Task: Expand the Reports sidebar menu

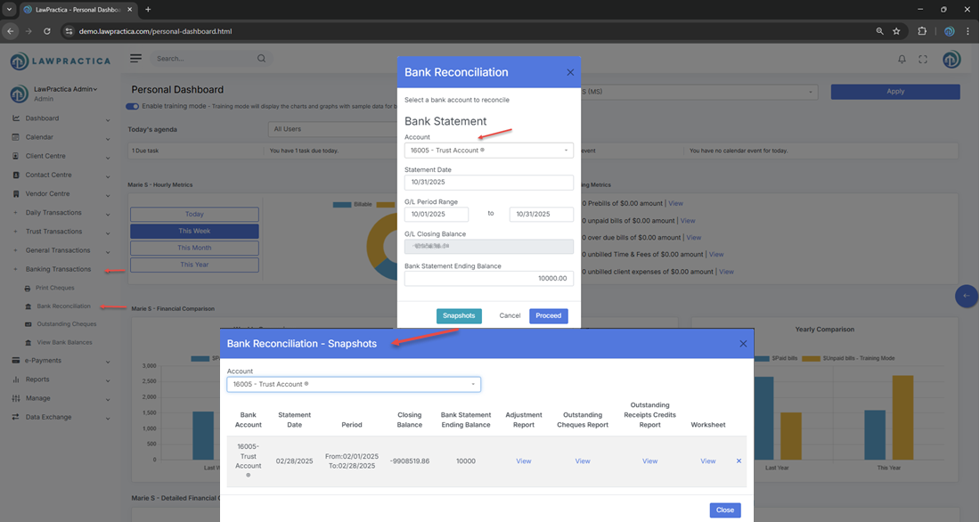Action: coord(61,379)
